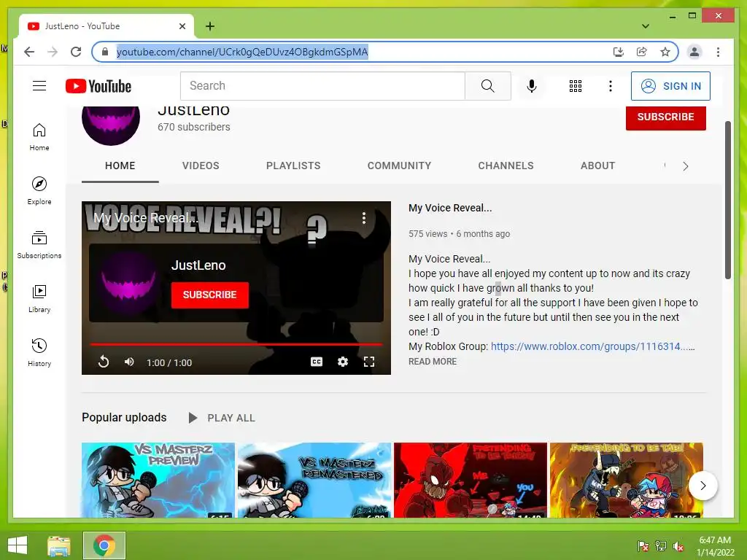
Task: Open the red Pretending to be Tricky thumbnail
Action: click(x=471, y=480)
